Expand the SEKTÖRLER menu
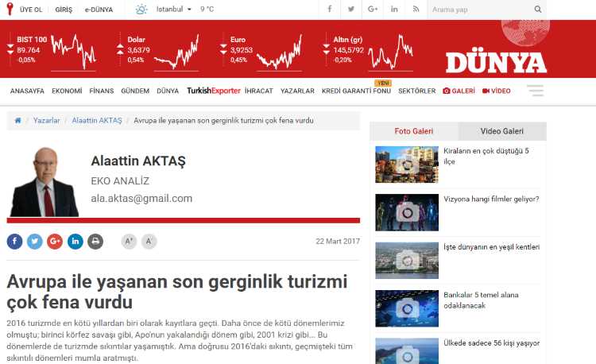The width and height of the screenshot is (596, 364). [416, 91]
